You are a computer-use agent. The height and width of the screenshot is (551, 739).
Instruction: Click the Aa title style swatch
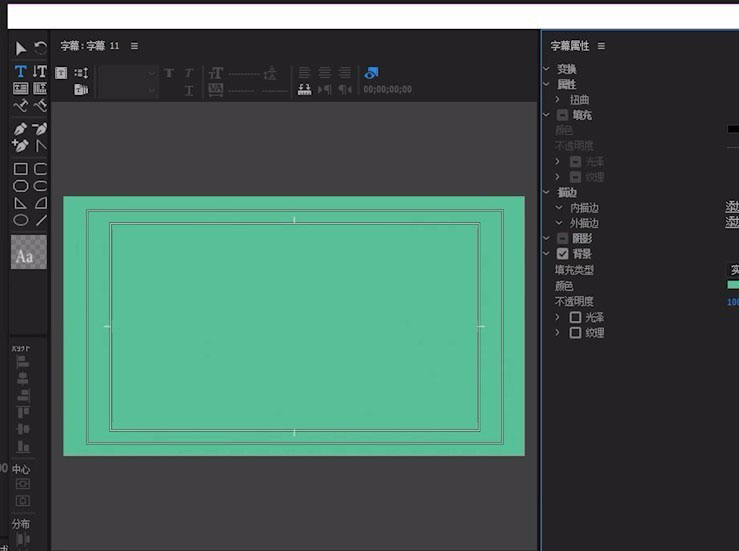tap(29, 252)
